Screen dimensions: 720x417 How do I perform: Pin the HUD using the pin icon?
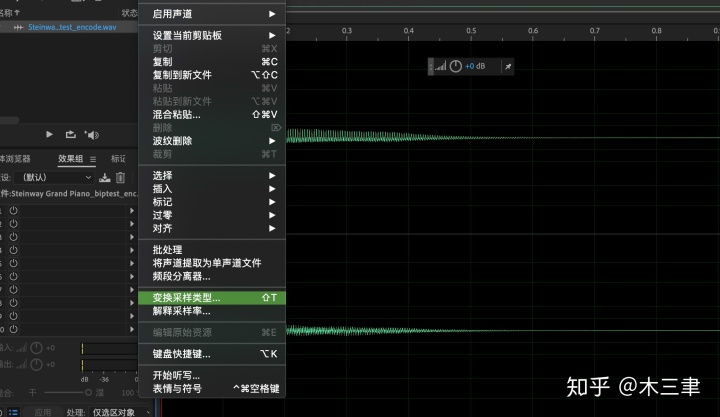click(508, 67)
